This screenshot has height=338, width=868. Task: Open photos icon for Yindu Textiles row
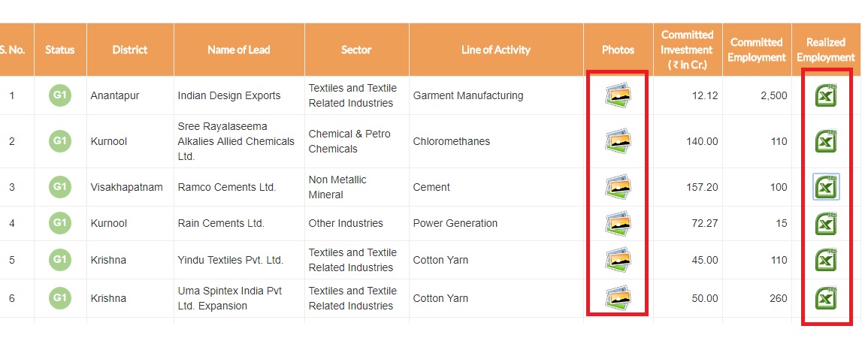(x=618, y=259)
